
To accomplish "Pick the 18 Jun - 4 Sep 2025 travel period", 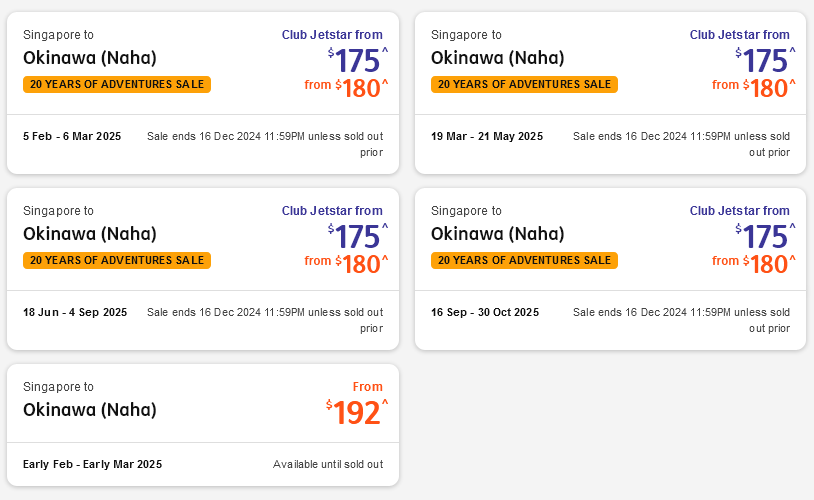I will coord(75,312).
